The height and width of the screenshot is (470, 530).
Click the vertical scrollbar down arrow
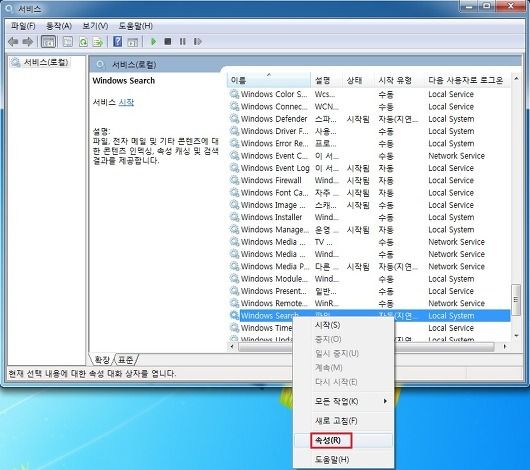[x=516, y=336]
